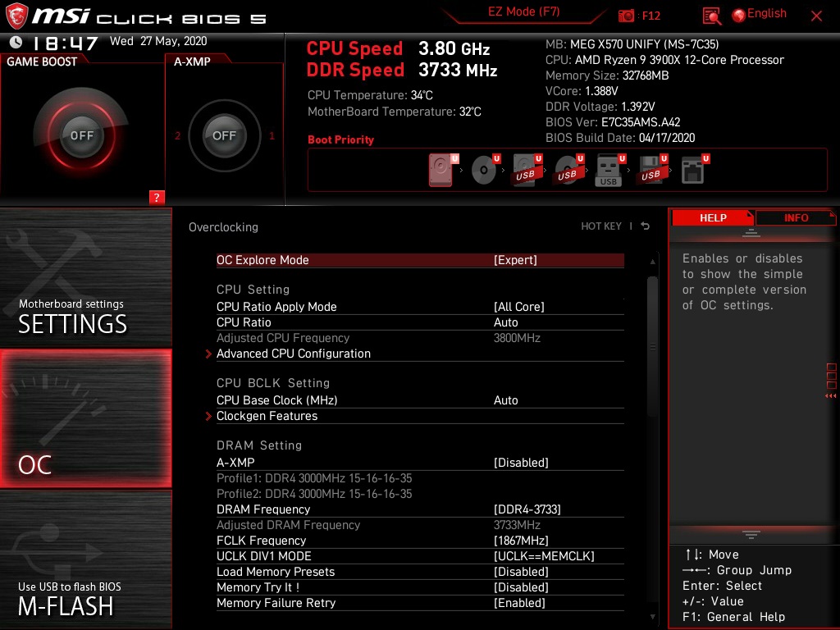The image size is (840, 630).
Task: Toggle the A-XMP knob
Action: [x=224, y=135]
